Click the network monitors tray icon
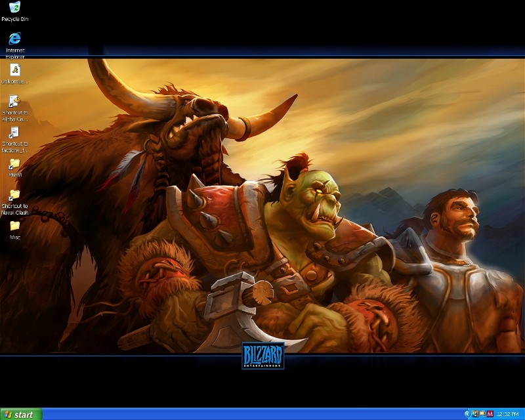 pos(482,414)
